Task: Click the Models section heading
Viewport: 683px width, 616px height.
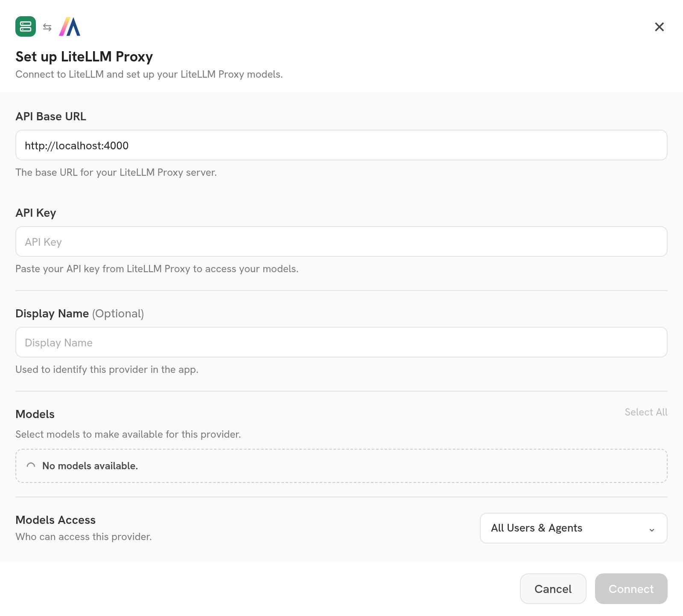Action: point(35,414)
